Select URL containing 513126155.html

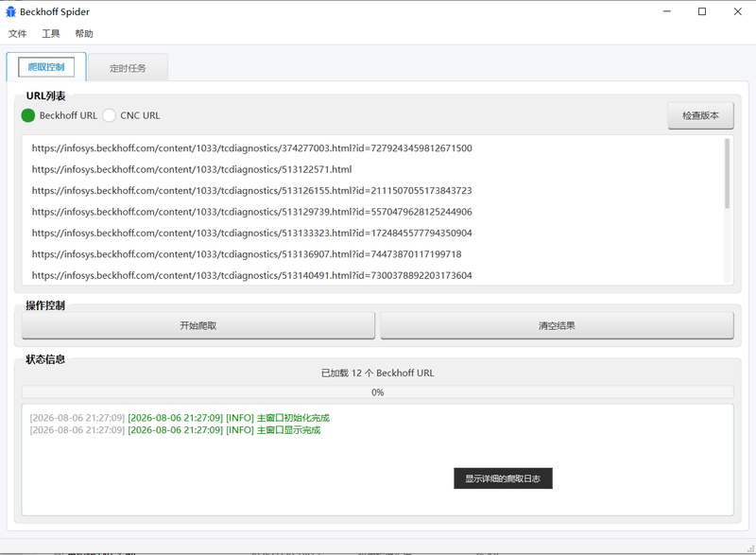251,190
